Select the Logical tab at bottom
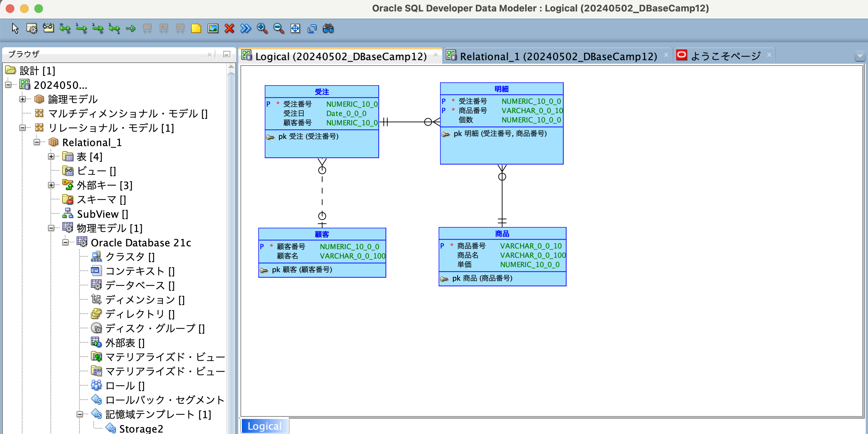Screen dimensions: 868x434 tap(264, 426)
